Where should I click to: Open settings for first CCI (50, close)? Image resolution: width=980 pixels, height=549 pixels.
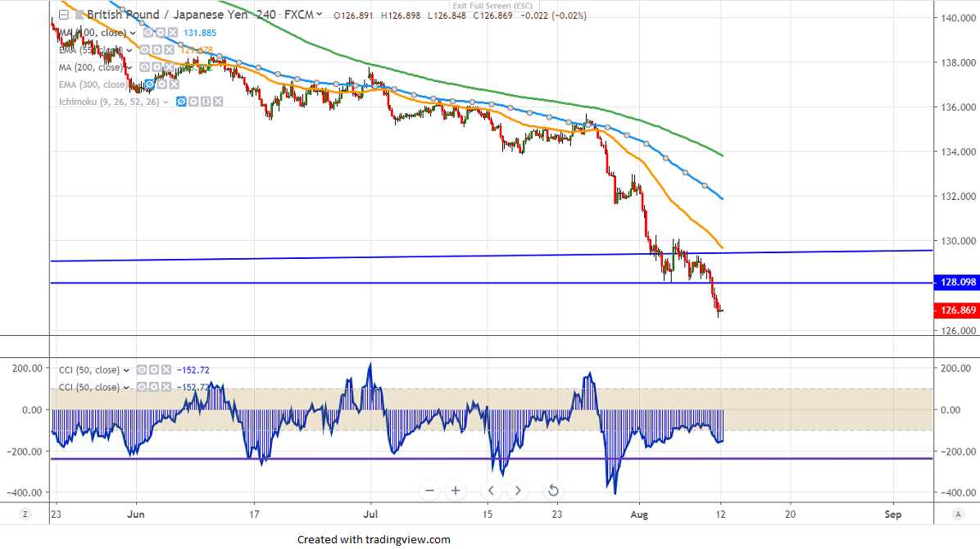coord(154,370)
